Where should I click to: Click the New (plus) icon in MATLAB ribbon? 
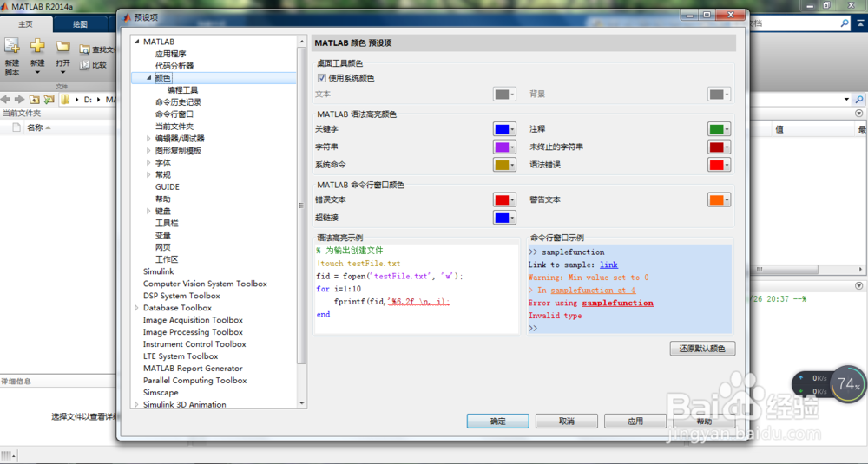click(x=37, y=47)
